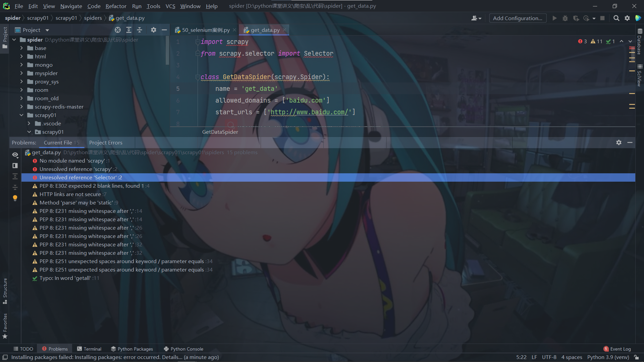Open the user account dropdown in toolbar
Viewport: 644px width, 362px height.
tap(476, 18)
